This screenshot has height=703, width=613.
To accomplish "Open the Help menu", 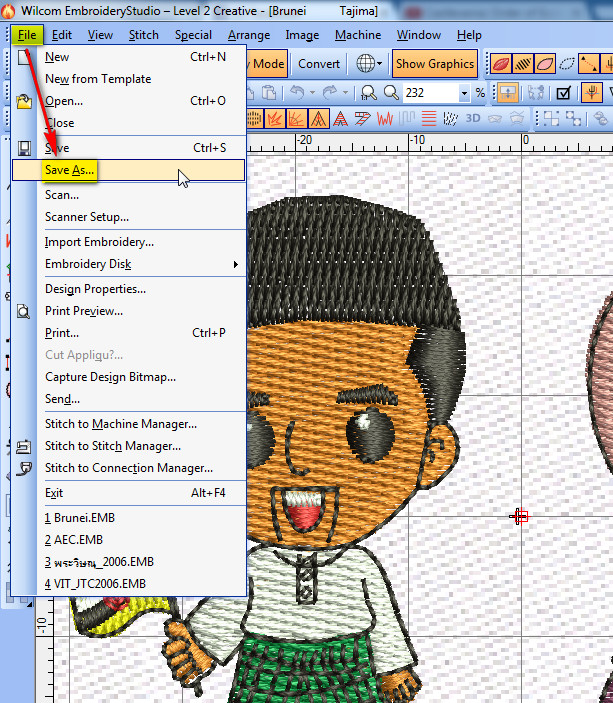I will click(469, 35).
